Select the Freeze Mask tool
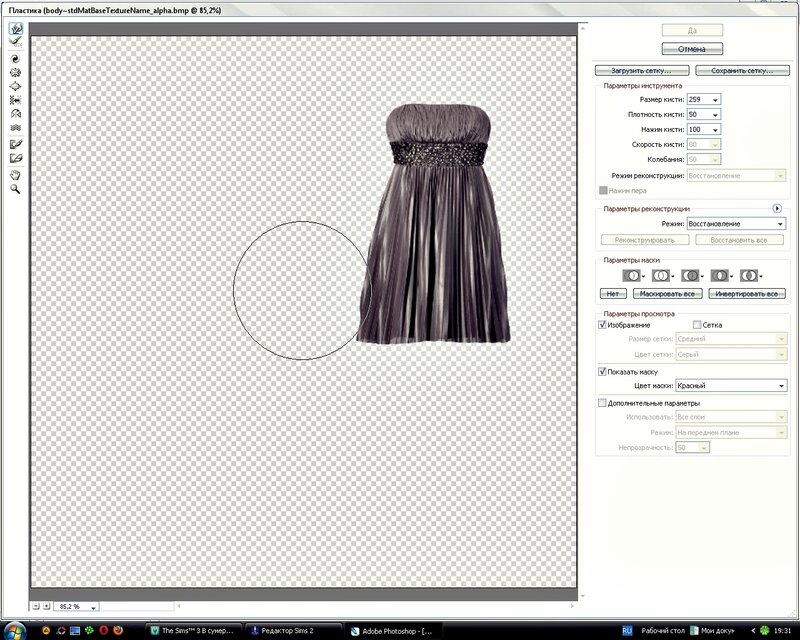 (x=16, y=144)
